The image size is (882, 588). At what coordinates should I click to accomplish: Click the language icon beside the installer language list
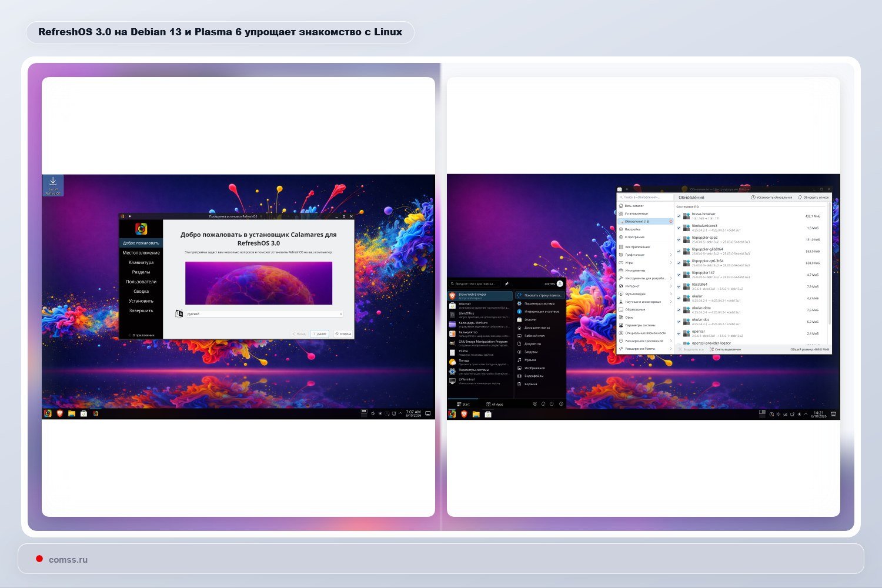pos(179,314)
